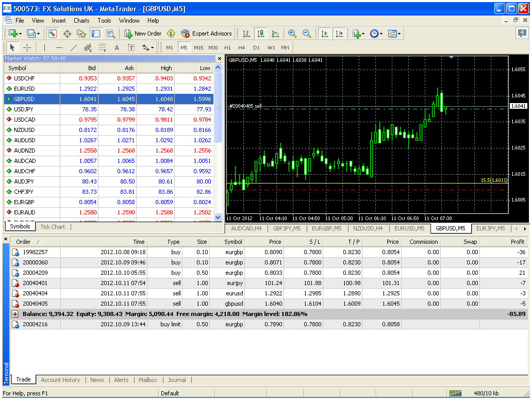Select the arrow cursor tool
This screenshot has height=400, width=532.
click(x=12, y=47)
